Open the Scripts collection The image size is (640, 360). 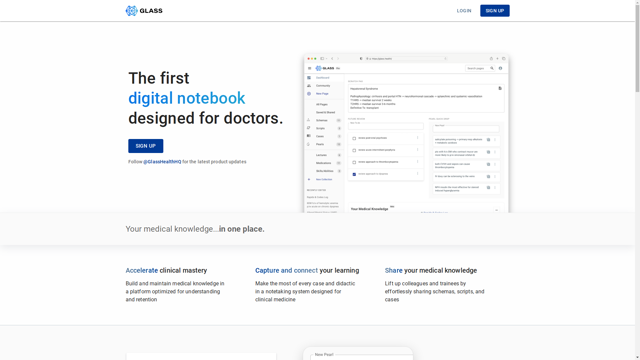pos(320,128)
